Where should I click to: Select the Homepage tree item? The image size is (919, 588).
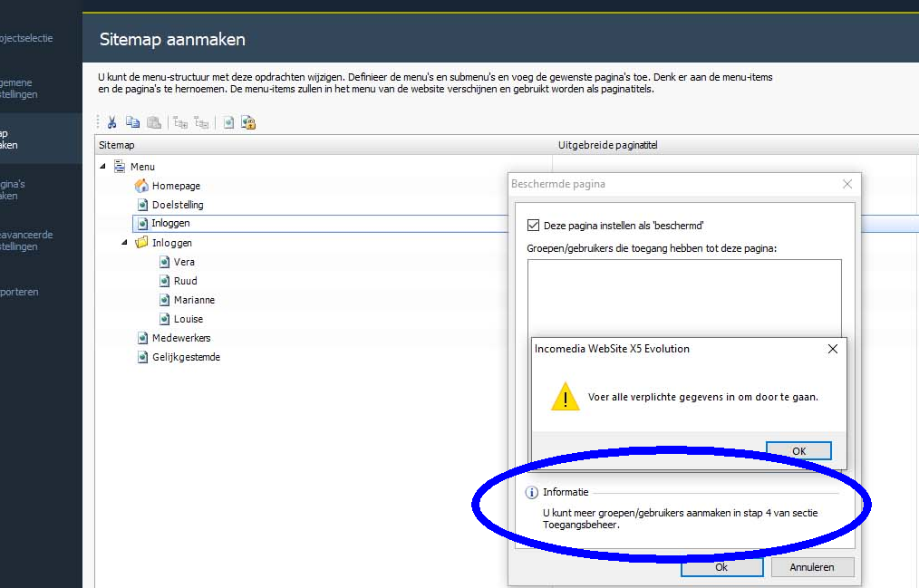coord(175,186)
